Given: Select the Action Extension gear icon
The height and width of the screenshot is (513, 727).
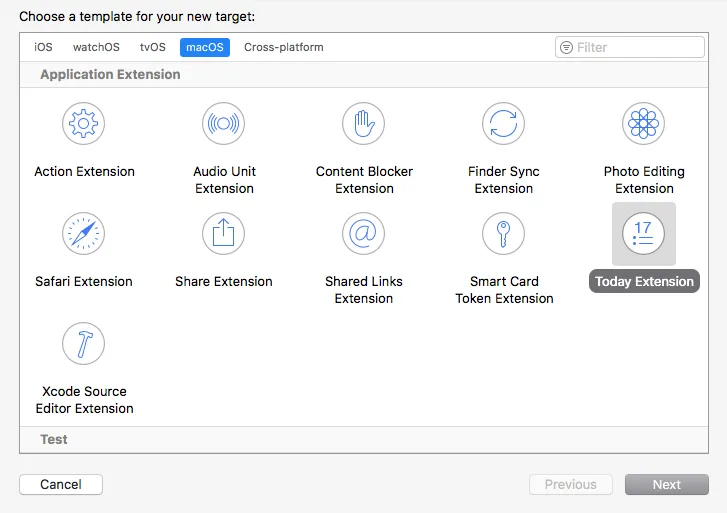Looking at the screenshot, I should (x=84, y=124).
